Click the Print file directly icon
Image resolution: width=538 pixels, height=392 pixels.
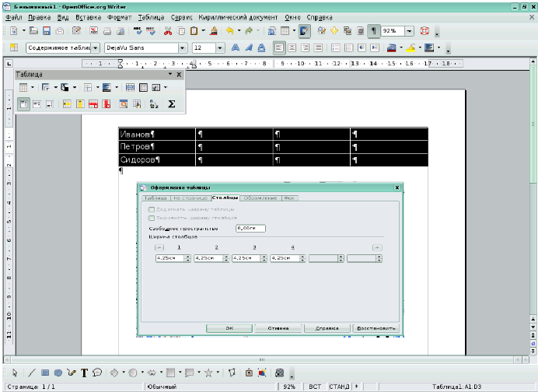tap(107, 31)
